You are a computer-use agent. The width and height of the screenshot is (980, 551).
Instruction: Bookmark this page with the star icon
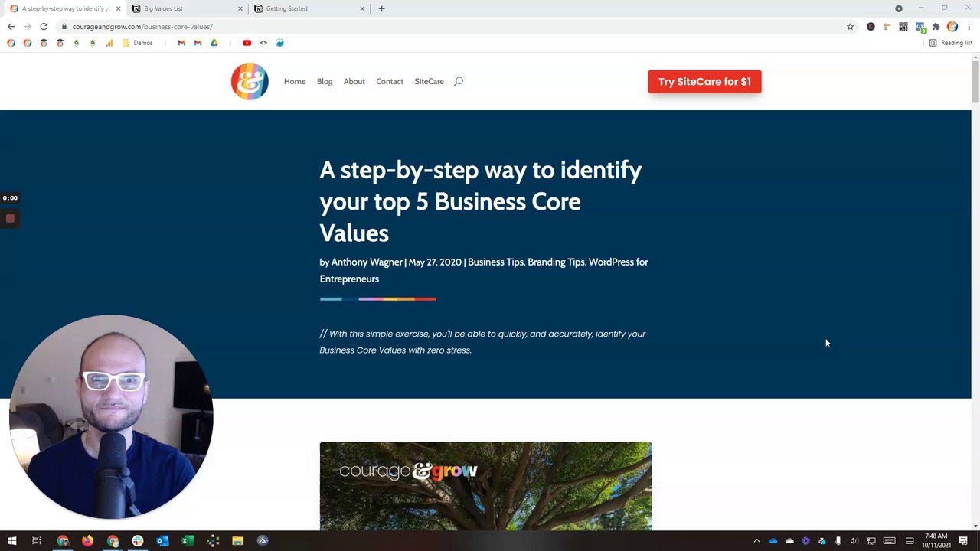(850, 27)
